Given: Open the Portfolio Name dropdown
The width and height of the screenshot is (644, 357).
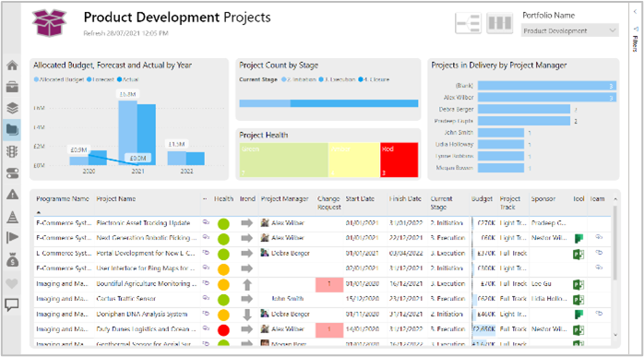Looking at the screenshot, I should pyautogui.click(x=570, y=30).
